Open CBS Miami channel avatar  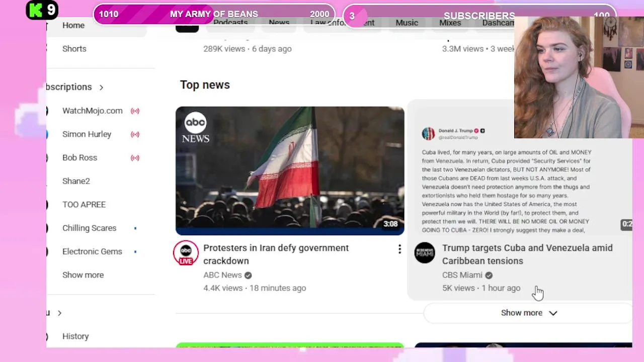coord(425,253)
